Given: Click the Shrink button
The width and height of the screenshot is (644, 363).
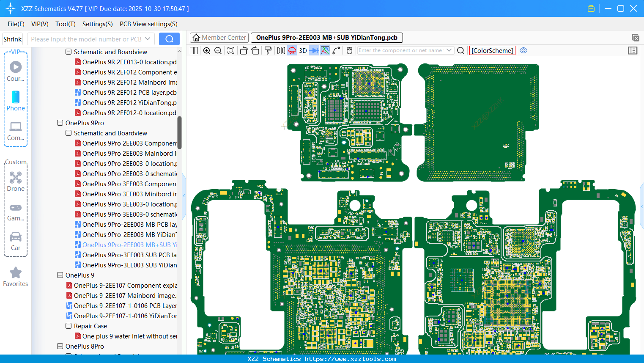Looking at the screenshot, I should coord(13,39).
